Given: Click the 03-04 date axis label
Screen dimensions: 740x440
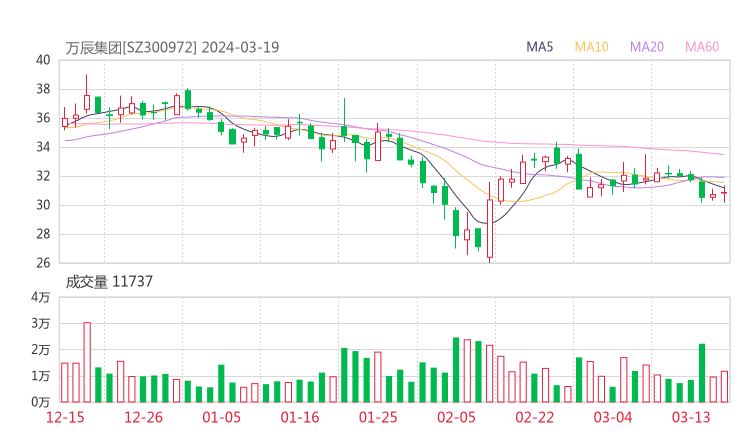Looking at the screenshot, I should click(613, 417).
